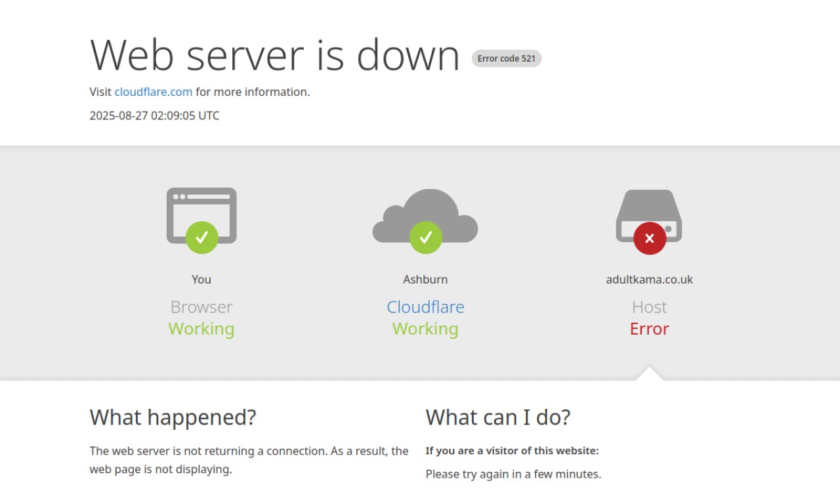Viewport: 840px width, 504px height.
Task: Open the blue Cloudflare status link
Action: [425, 307]
